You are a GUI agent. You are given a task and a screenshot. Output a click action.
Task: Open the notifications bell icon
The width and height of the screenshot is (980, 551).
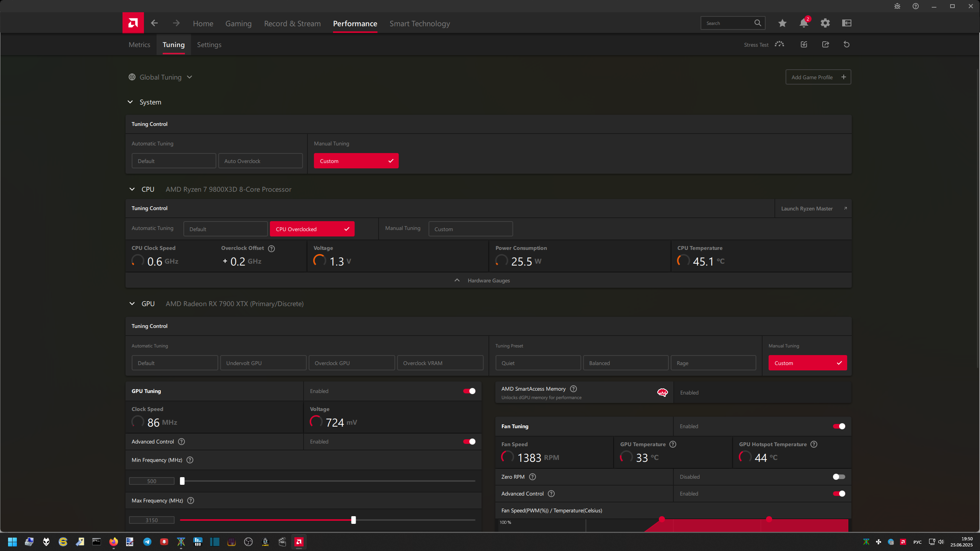point(804,23)
